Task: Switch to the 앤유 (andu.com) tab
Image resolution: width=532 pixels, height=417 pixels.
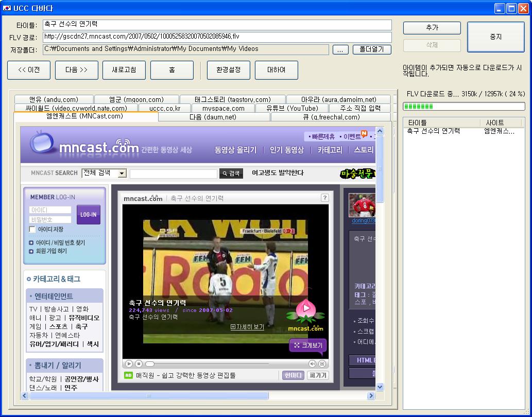Action: [x=54, y=99]
